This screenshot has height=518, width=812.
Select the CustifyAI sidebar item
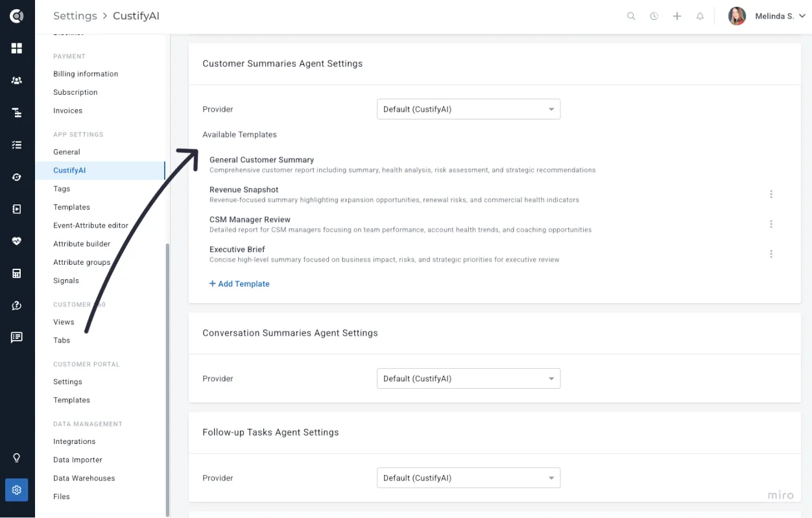[101, 170]
